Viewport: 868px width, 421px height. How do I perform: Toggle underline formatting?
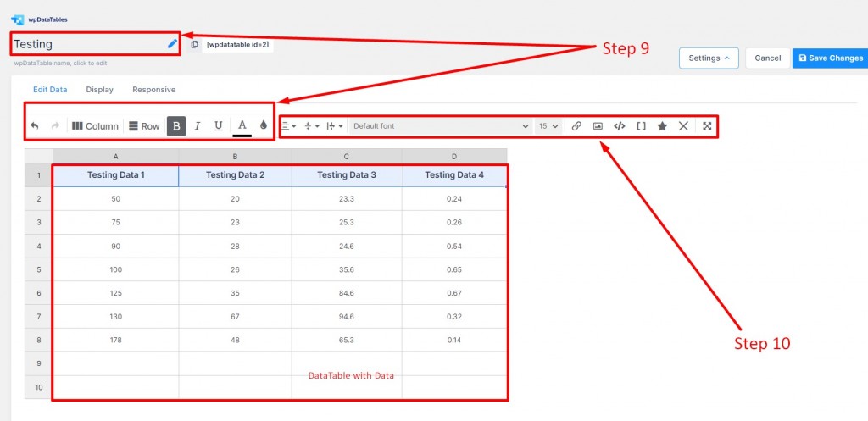(x=219, y=126)
